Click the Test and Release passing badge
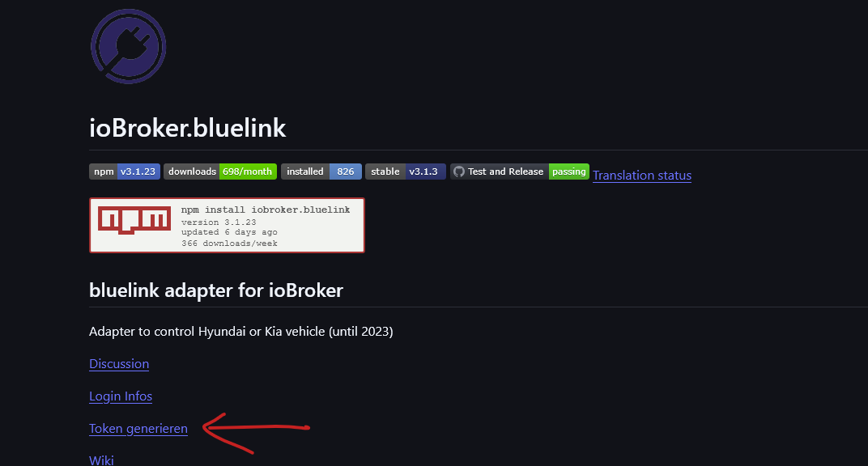The width and height of the screenshot is (868, 466). point(519,172)
